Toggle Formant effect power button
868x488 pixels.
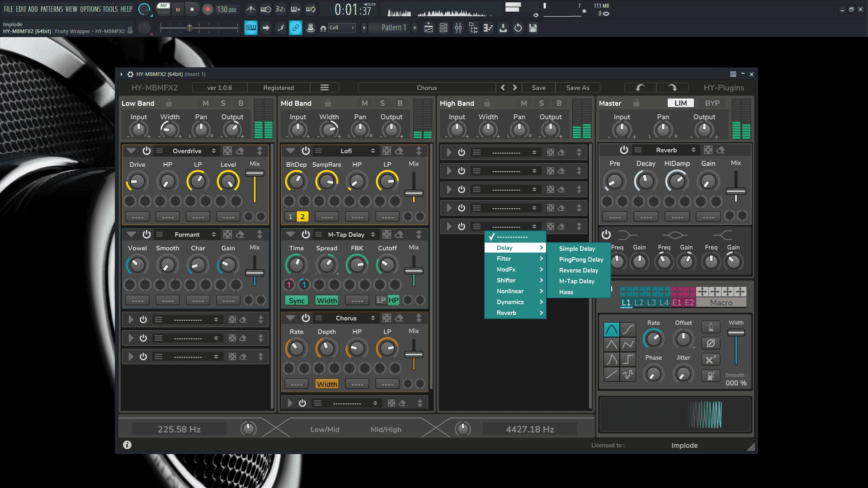[x=146, y=235]
